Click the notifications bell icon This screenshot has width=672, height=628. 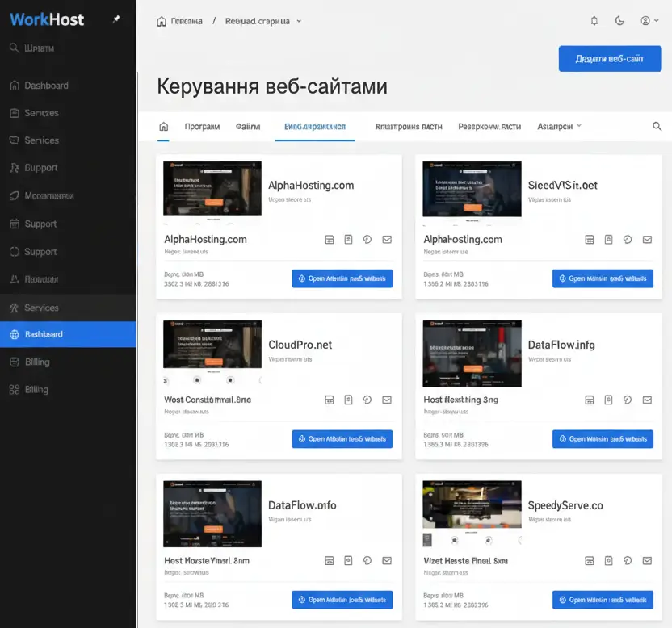point(594,20)
